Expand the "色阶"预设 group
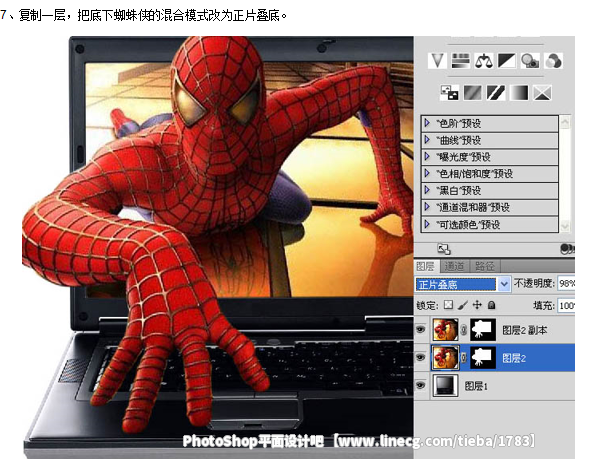 point(427,123)
